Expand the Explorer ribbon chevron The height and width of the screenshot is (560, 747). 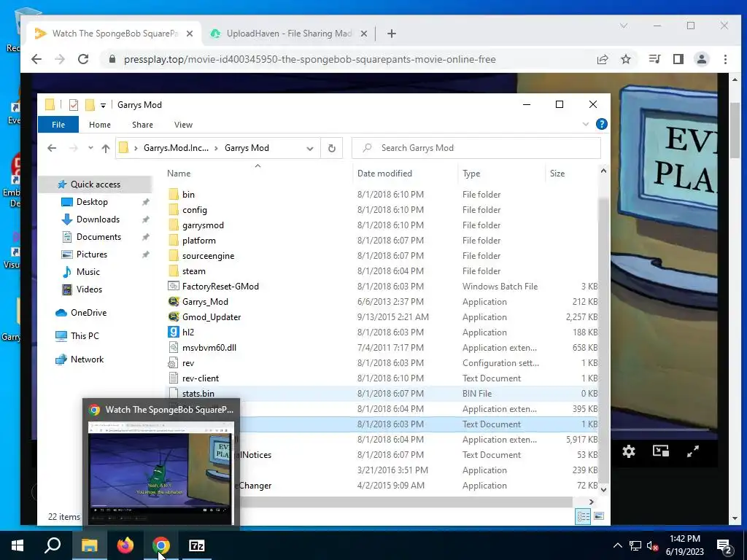(x=586, y=124)
